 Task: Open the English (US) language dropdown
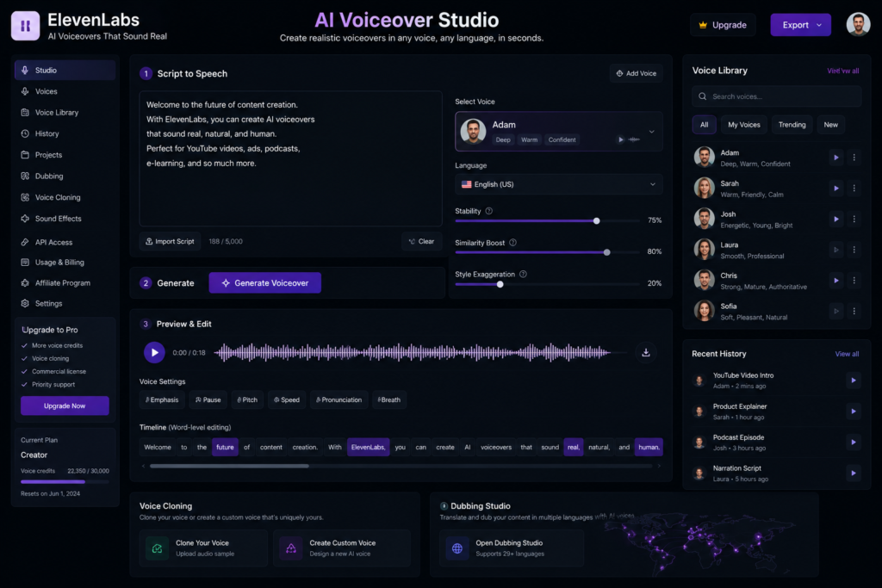(558, 184)
